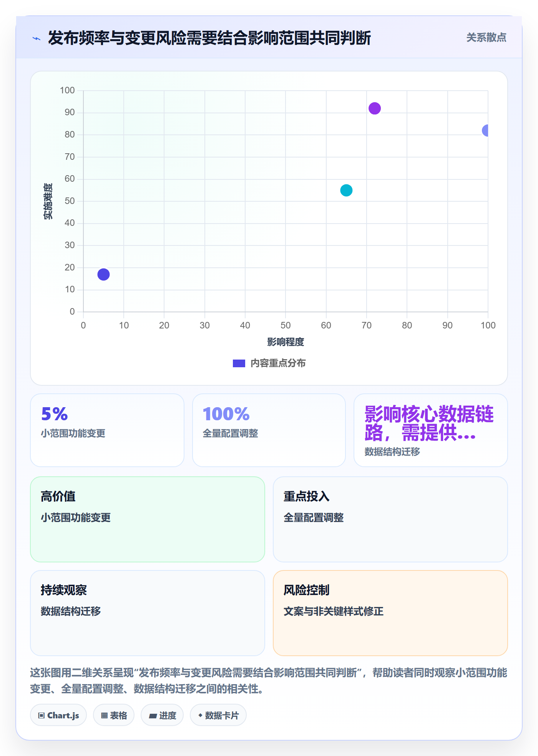538x756 pixels.
Task: Select the 100% data card value
Action: click(226, 414)
